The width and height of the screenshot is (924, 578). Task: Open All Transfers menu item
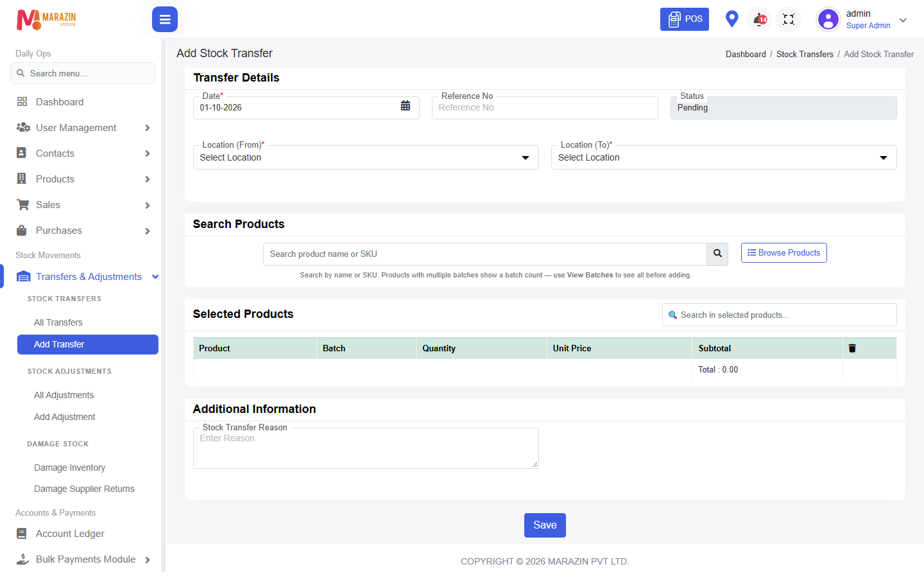pyautogui.click(x=58, y=322)
